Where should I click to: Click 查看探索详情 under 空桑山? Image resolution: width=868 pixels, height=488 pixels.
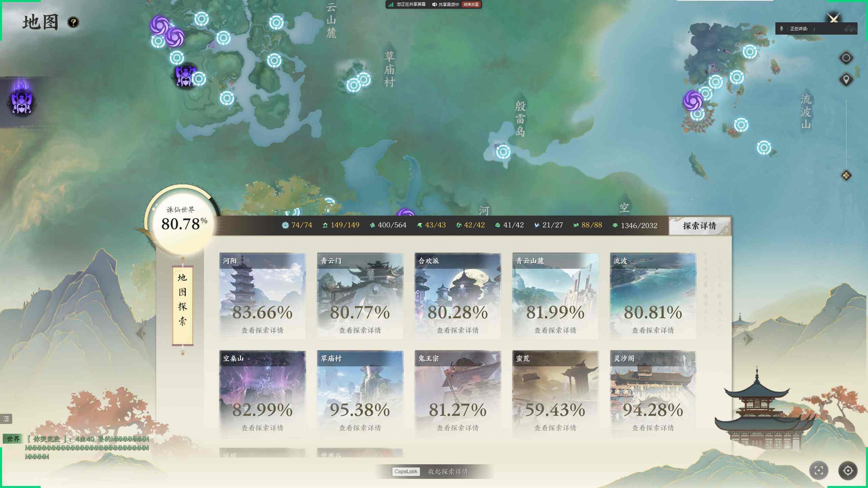tap(262, 428)
